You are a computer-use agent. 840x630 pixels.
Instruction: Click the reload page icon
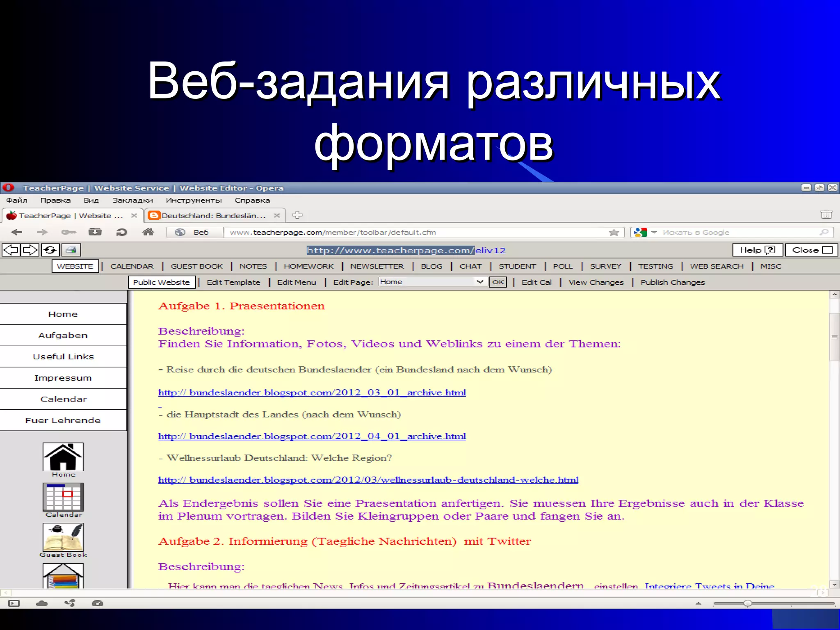[x=121, y=232]
